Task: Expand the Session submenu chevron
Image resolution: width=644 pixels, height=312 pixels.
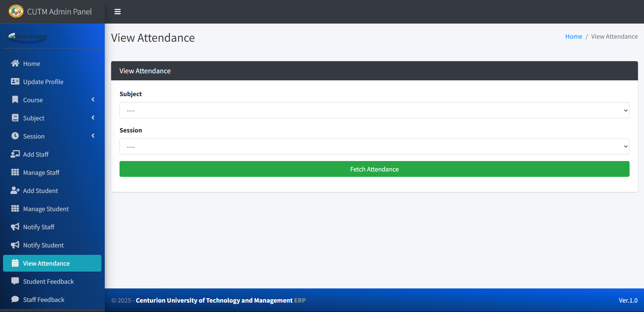Action: pyautogui.click(x=93, y=136)
